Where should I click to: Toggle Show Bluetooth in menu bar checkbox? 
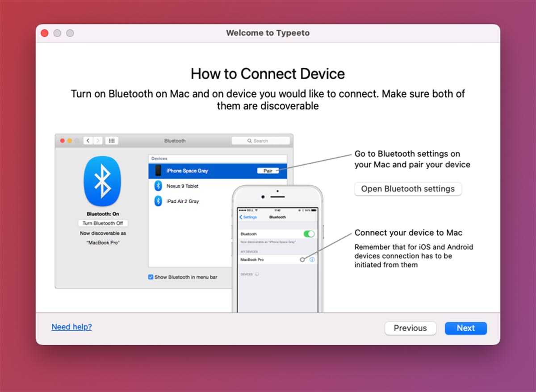(x=151, y=277)
